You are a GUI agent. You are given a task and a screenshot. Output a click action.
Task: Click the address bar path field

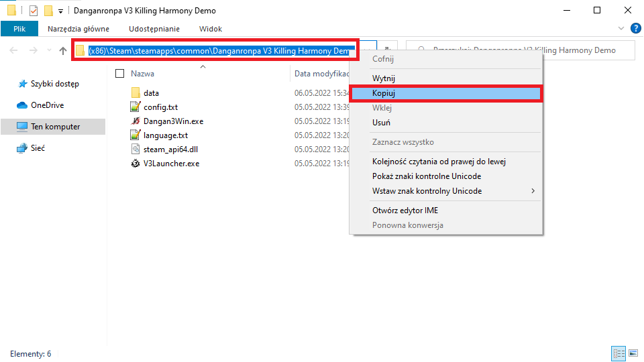click(221, 51)
